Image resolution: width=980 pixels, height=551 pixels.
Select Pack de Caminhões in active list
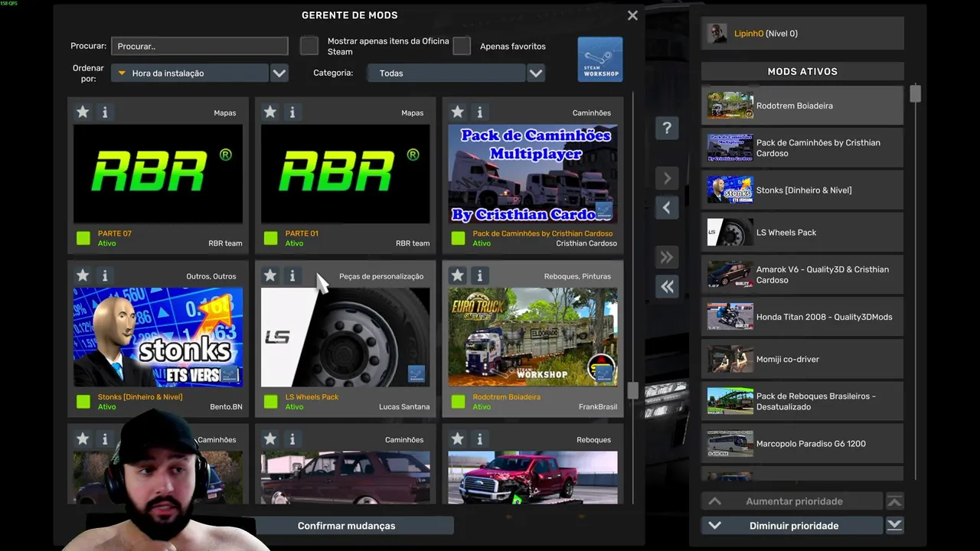click(x=802, y=148)
